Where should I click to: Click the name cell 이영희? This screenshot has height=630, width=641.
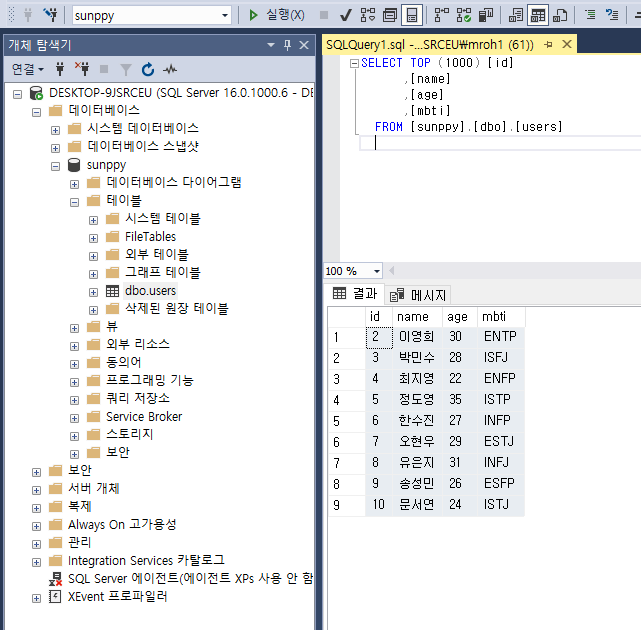417,337
